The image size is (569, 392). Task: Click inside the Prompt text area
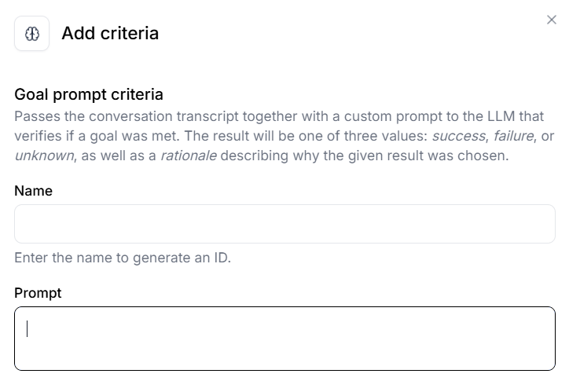(284, 338)
